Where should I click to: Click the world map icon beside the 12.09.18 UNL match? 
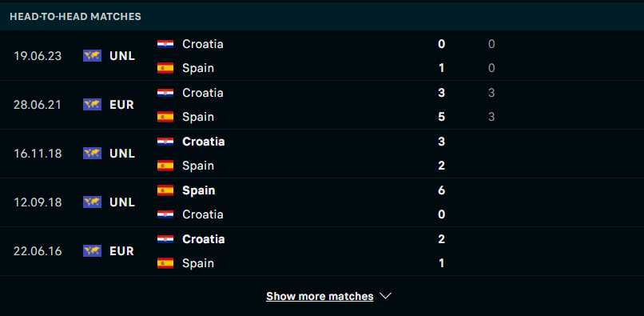(x=92, y=202)
